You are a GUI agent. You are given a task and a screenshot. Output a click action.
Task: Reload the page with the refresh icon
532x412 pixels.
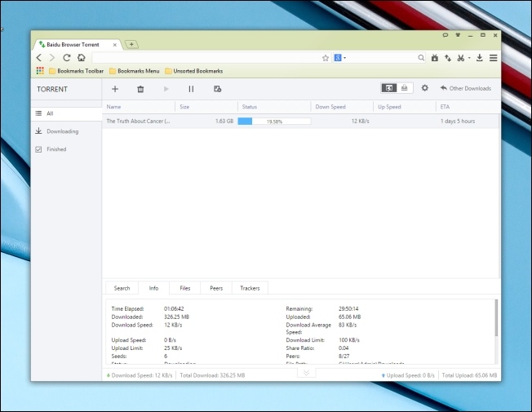pyautogui.click(x=67, y=58)
